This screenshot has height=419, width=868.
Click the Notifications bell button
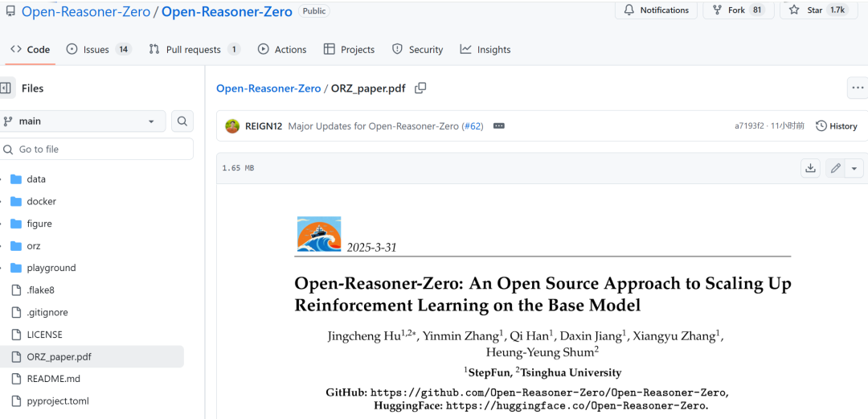coord(656,10)
